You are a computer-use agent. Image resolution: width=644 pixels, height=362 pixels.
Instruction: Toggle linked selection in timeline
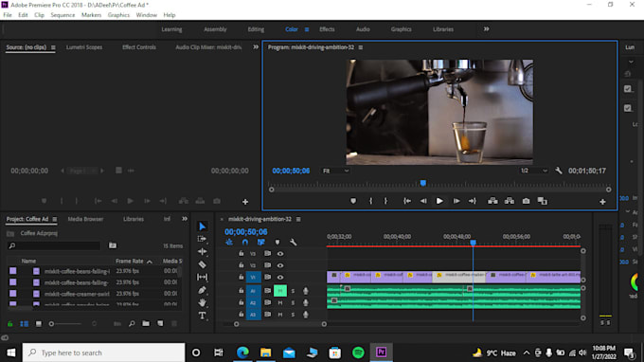260,243
